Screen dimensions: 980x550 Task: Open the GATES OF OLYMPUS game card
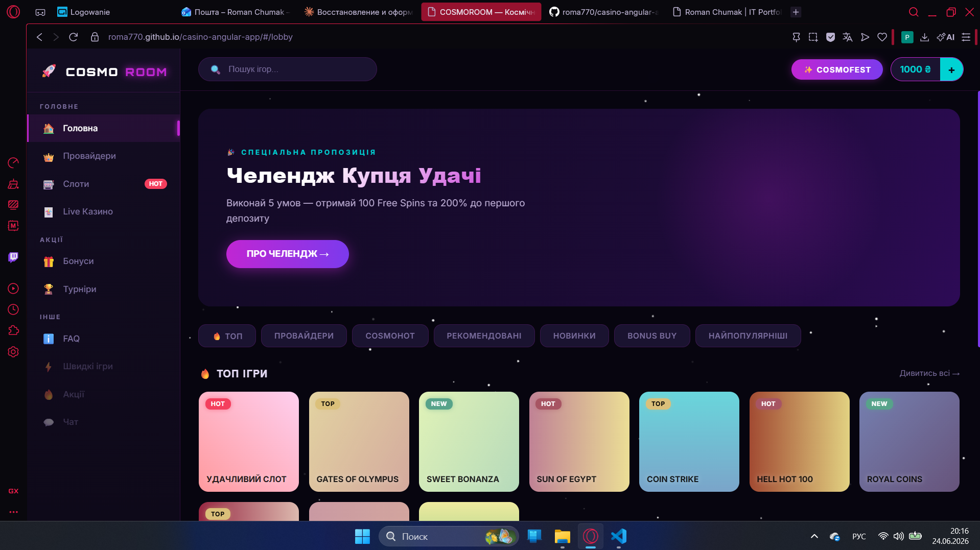(x=359, y=442)
